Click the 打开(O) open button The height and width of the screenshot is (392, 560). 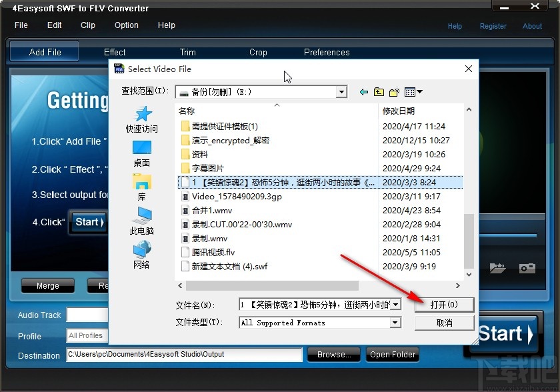click(443, 305)
